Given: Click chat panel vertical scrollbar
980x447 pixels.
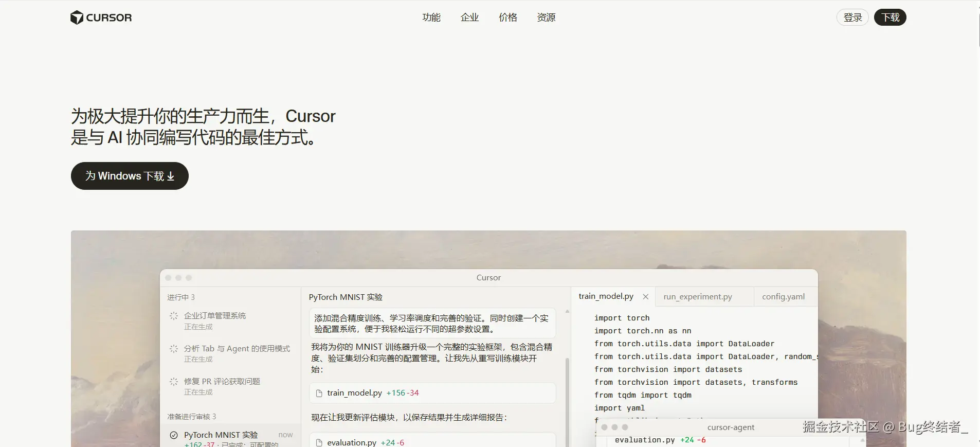Looking at the screenshot, I should click(568, 401).
